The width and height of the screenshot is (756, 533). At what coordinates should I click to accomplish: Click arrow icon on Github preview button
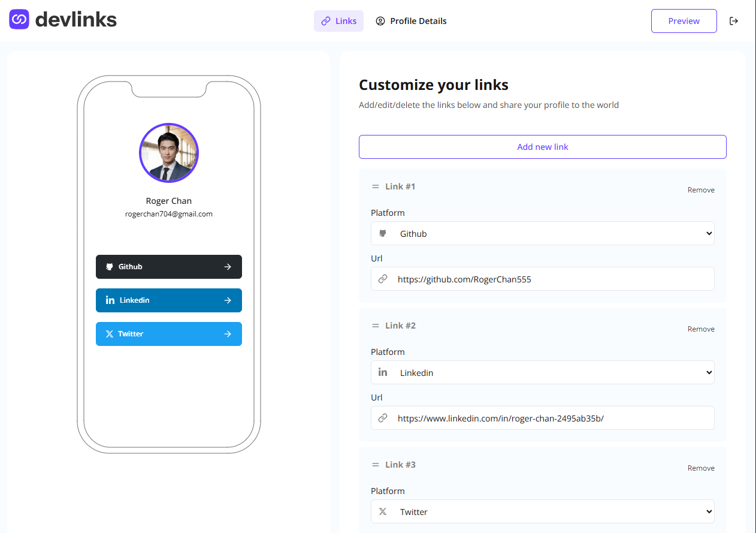pos(228,267)
